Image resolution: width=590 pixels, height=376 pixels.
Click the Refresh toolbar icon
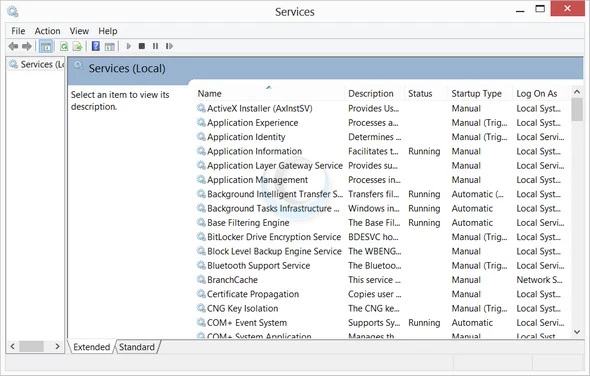64,46
